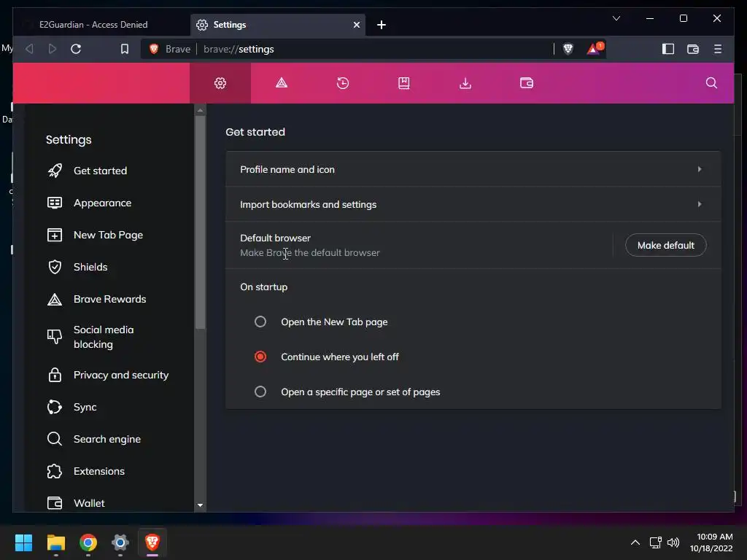Open the network tray icon

point(656,542)
